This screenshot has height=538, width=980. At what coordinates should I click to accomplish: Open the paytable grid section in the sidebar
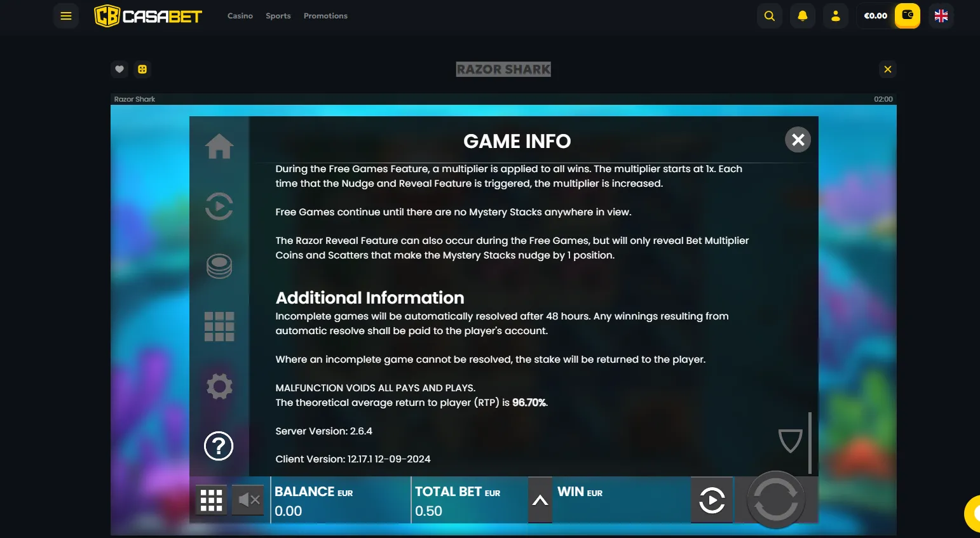pyautogui.click(x=219, y=326)
